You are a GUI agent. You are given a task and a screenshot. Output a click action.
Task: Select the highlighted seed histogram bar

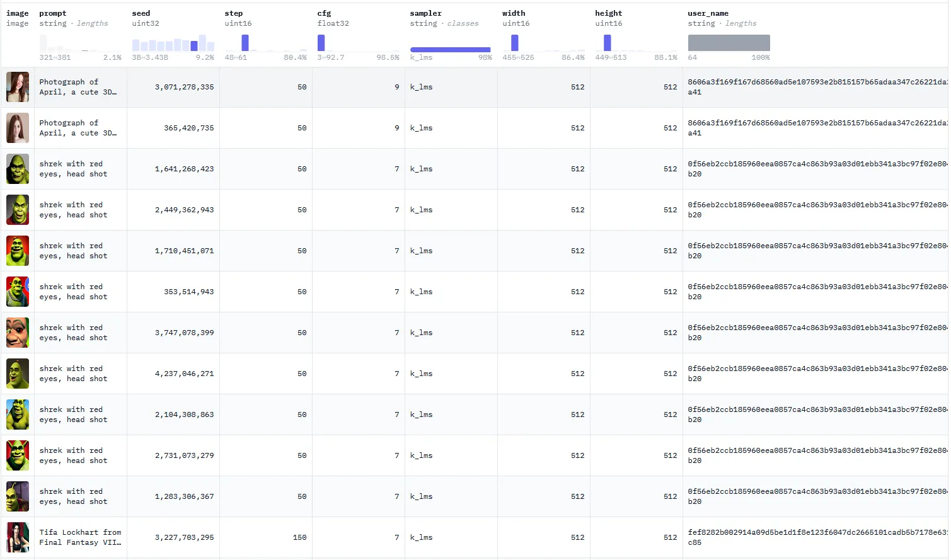[x=194, y=46]
